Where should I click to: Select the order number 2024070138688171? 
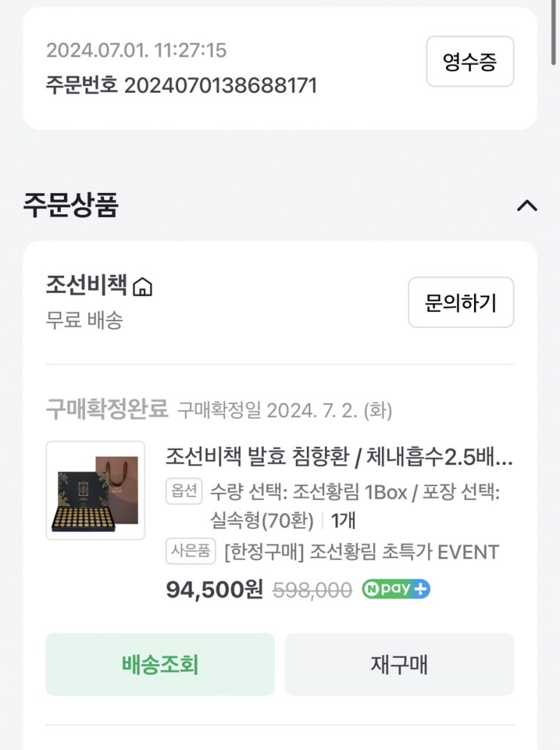point(220,85)
